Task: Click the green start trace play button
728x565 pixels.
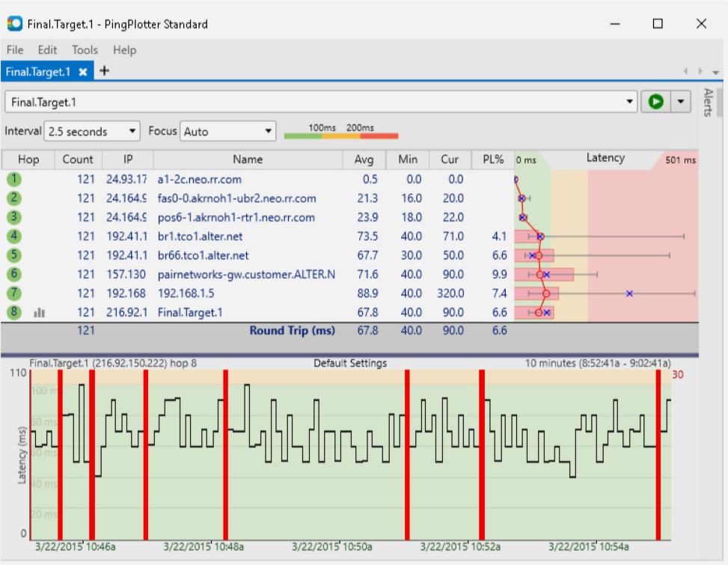Action: pyautogui.click(x=655, y=101)
